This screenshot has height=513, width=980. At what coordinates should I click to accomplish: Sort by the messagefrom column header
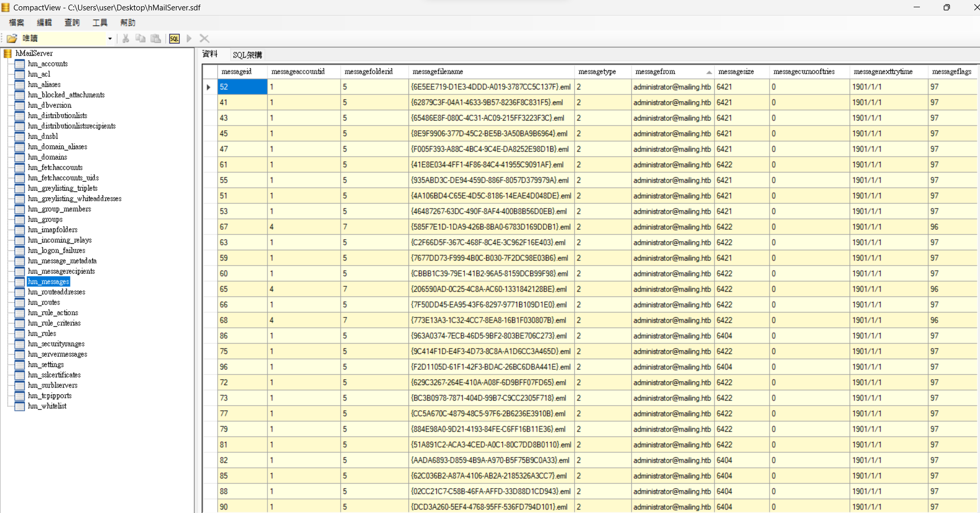pos(673,72)
